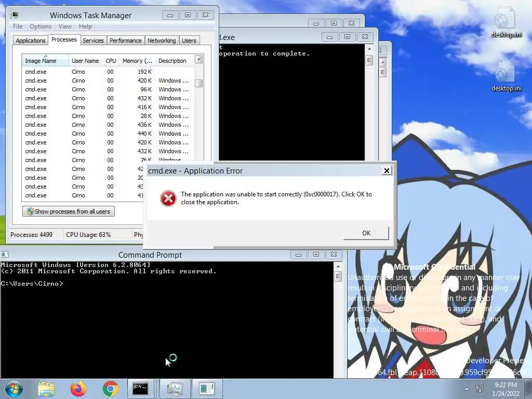
Task: Minimize the Command Prompt window
Action: point(299,255)
